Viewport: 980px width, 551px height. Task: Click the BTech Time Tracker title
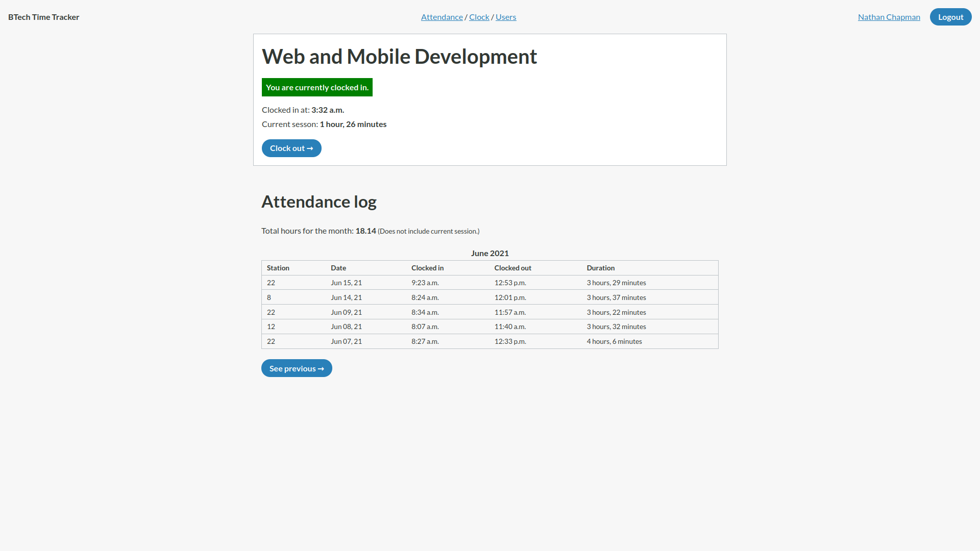pyautogui.click(x=44, y=17)
